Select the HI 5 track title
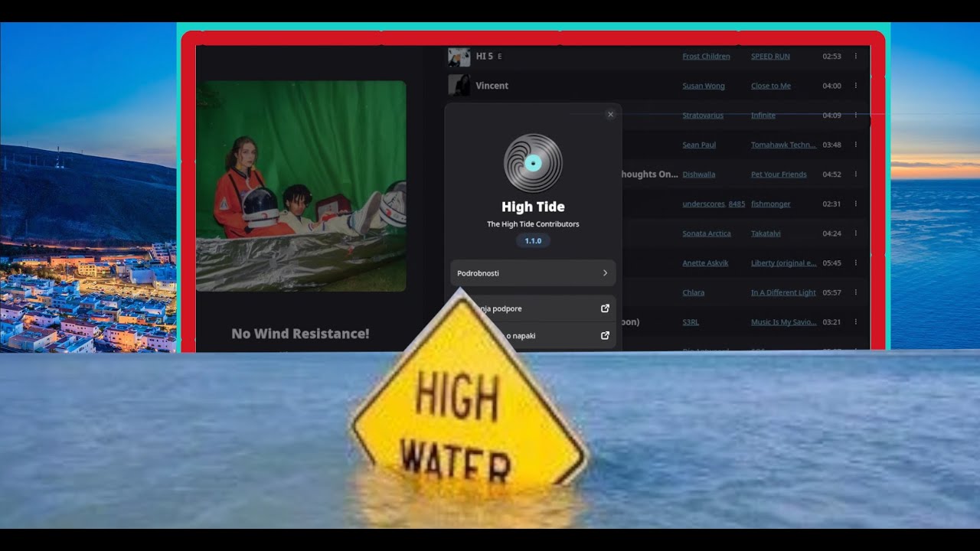980x551 pixels. coord(485,56)
